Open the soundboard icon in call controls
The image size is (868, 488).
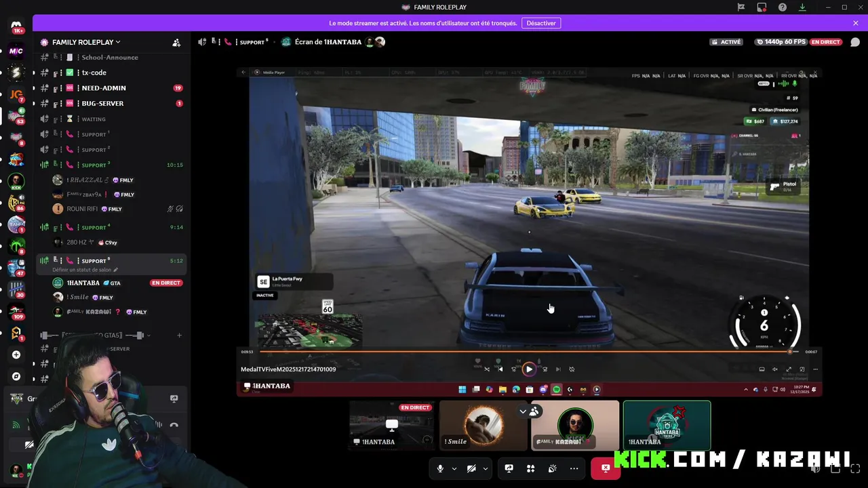(553, 468)
